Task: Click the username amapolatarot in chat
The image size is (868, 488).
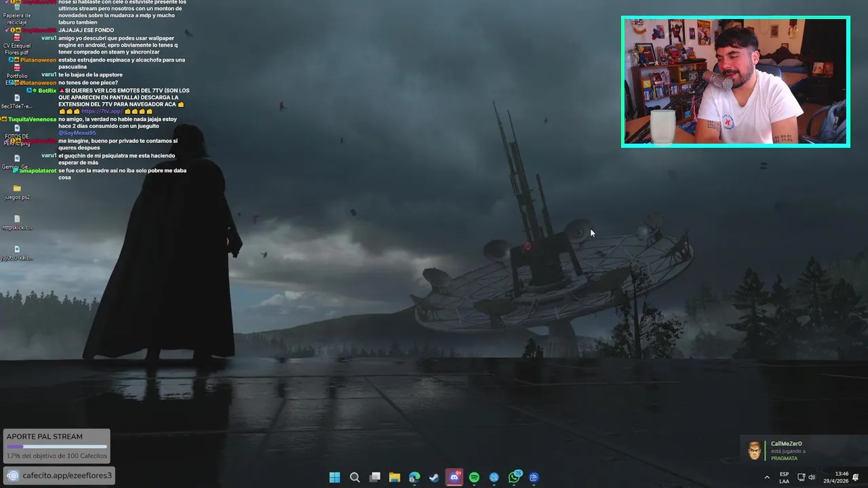Action: pos(37,171)
